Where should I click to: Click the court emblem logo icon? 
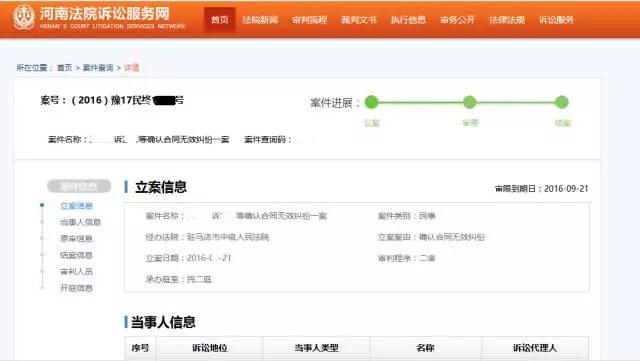pos(24,17)
